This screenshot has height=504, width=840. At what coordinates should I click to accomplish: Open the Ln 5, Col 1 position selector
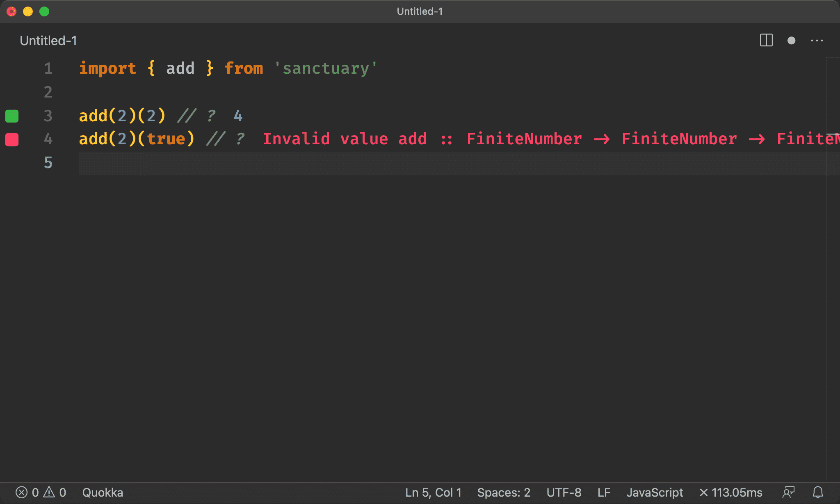coord(434,492)
